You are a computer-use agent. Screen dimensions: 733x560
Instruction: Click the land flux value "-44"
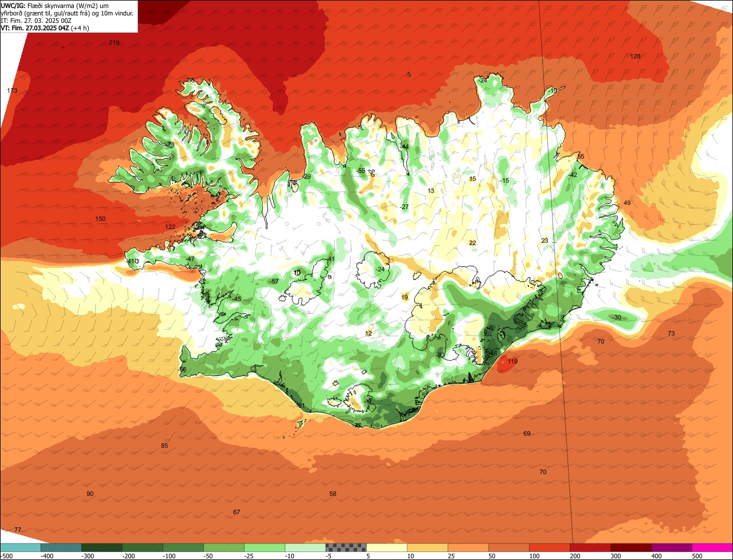tap(404, 147)
